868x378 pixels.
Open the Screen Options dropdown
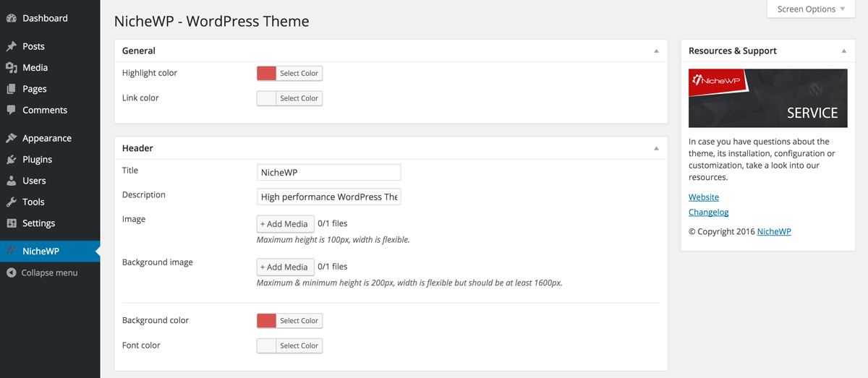point(811,9)
